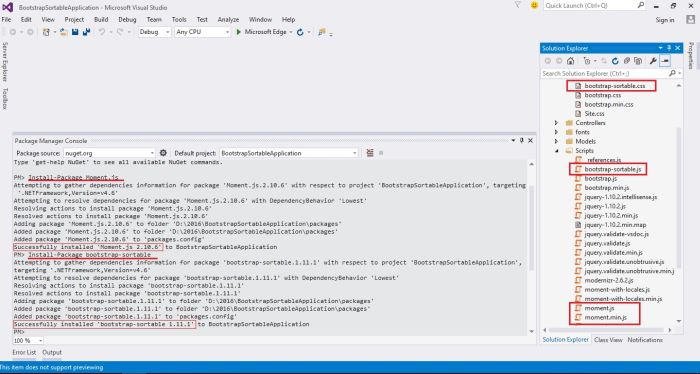
Task: Click the Save toolbar icon
Action: [75, 32]
